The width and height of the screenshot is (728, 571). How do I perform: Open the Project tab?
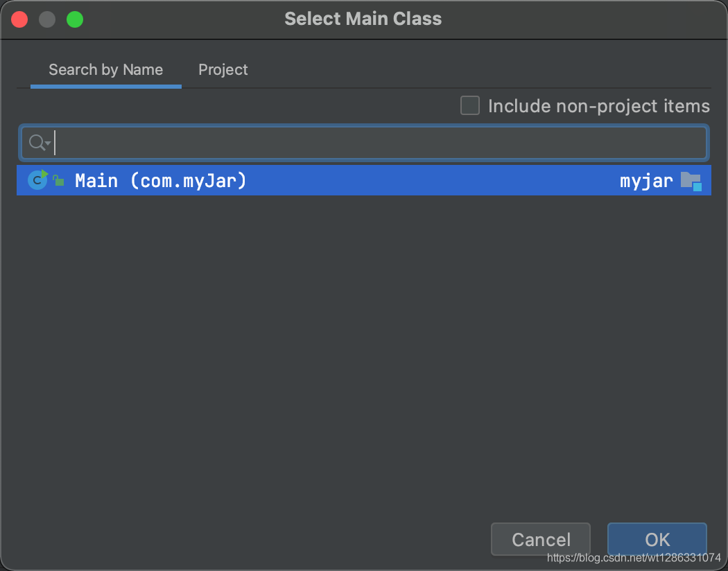223,70
